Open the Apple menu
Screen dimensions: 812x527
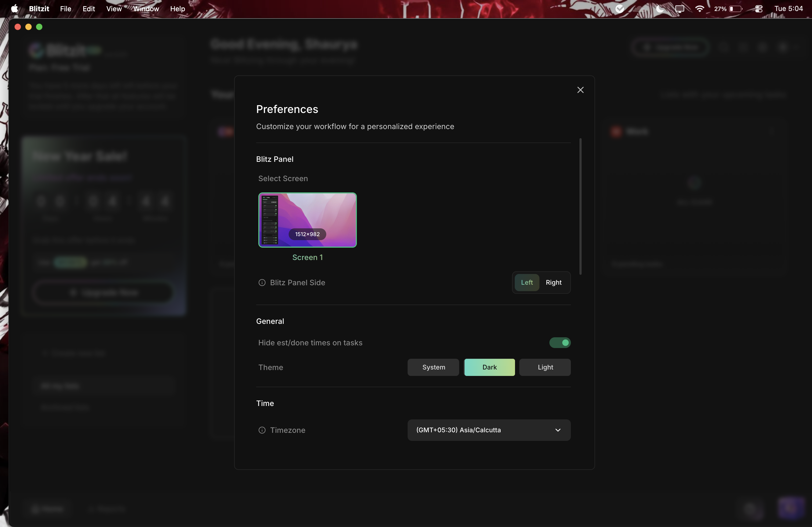[15, 9]
